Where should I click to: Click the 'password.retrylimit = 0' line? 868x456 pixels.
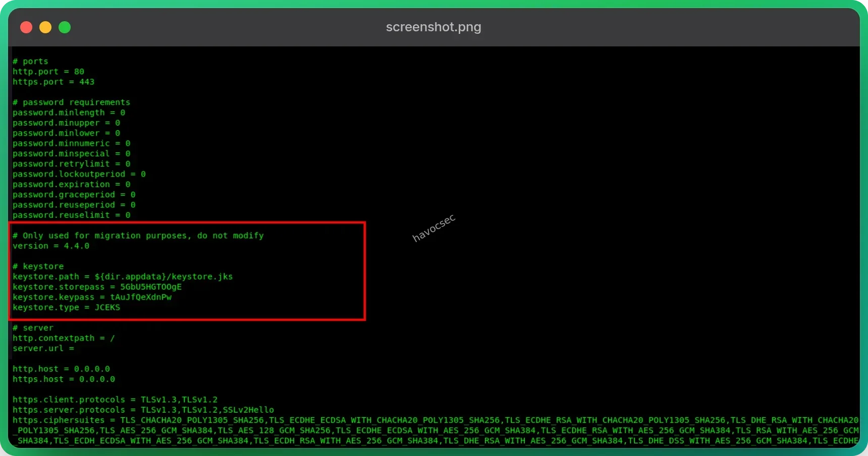click(x=71, y=164)
